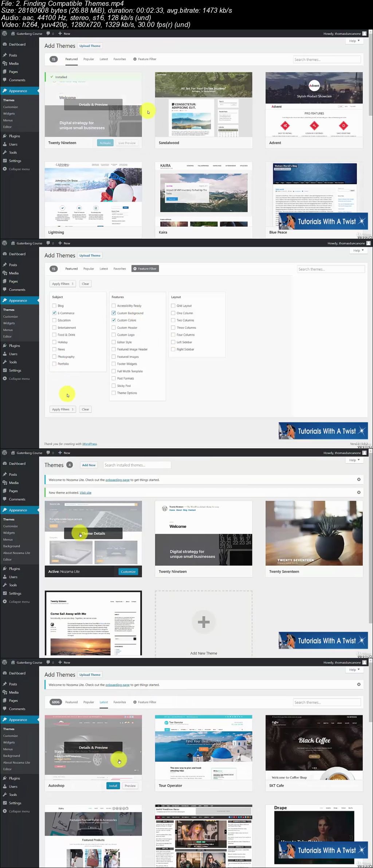Viewport: 373px width, 868px height.
Task: Click Search installed themes field
Action: [x=137, y=465]
